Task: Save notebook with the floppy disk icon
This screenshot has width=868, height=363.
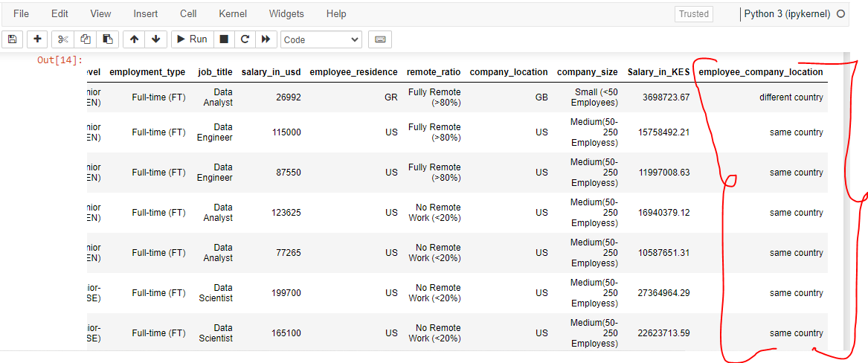Action: (x=13, y=39)
